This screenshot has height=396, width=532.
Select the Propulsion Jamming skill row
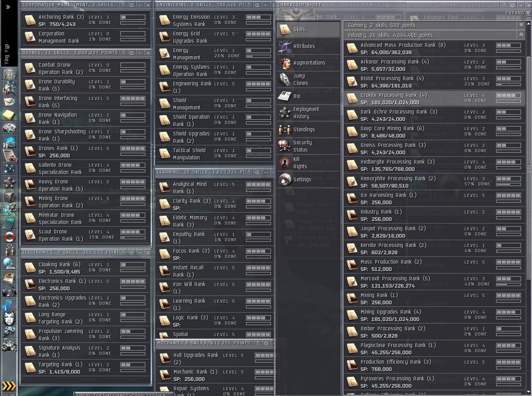point(85,334)
